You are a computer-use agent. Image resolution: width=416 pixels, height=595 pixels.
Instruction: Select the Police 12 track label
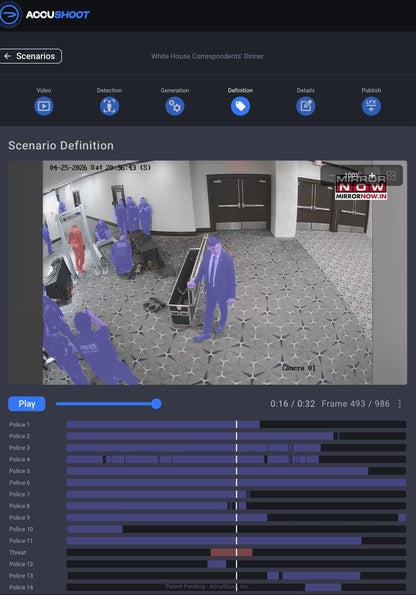click(21, 564)
